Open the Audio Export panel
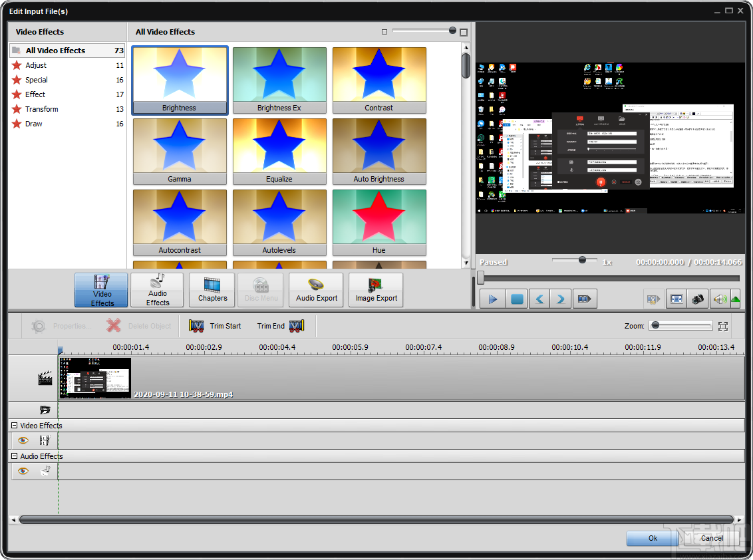The width and height of the screenshot is (753, 560). [315, 290]
